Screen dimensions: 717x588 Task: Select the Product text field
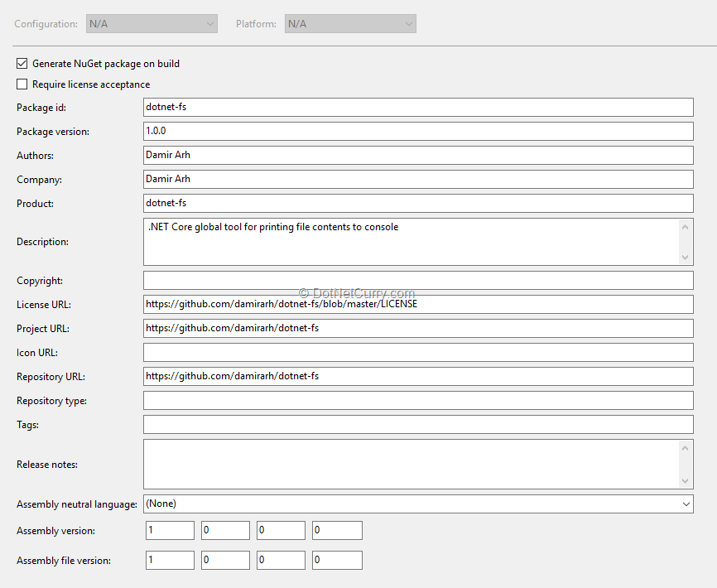[418, 203]
